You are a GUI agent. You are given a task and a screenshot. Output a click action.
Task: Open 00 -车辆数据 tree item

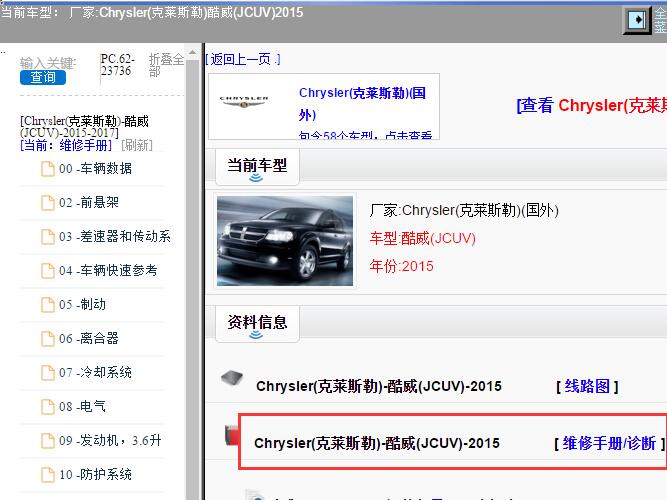95,169
